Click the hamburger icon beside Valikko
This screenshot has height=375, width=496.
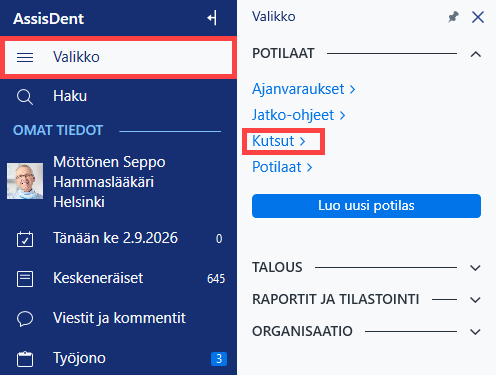pos(25,57)
